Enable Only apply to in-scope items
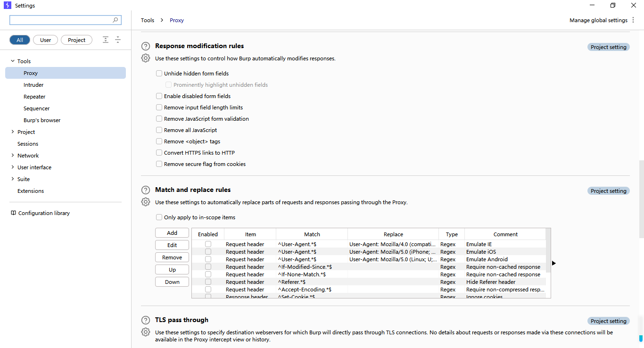Image resolution: width=644 pixels, height=348 pixels. click(x=159, y=217)
